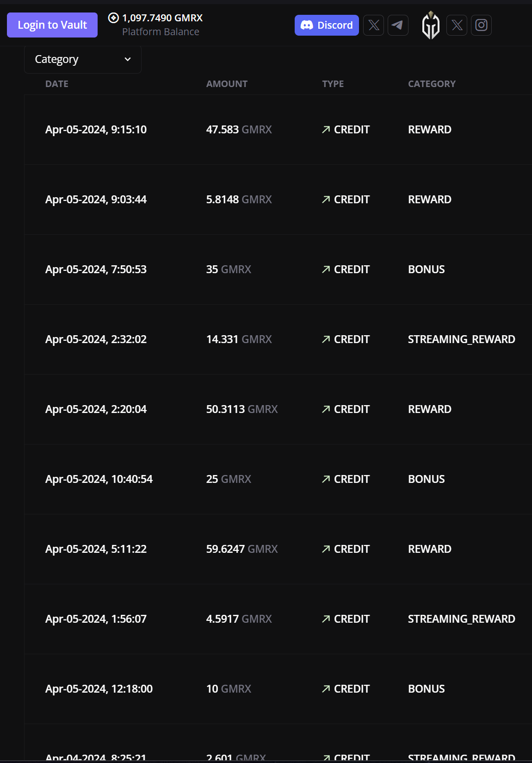Click the Category dropdown chevron arrow
Screen dimensions: 532x763
128,59
